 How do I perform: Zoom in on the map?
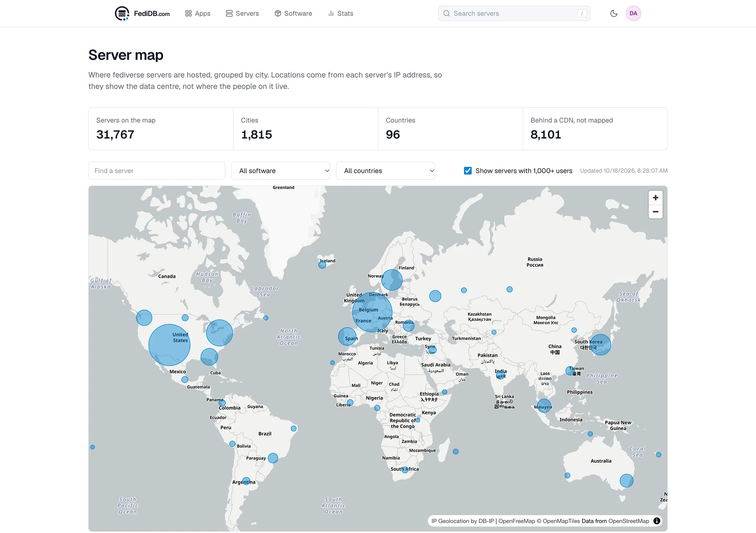point(655,198)
